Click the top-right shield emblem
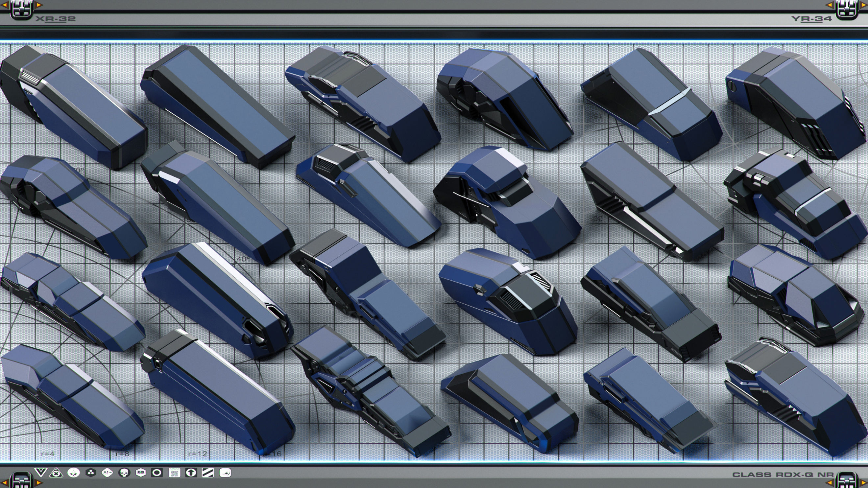Viewport: 868px width, 488px height. [847, 10]
